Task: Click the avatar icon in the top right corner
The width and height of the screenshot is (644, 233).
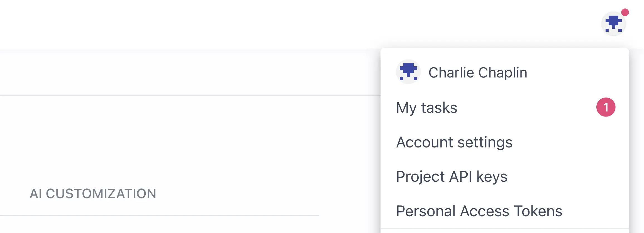Action: 614,24
